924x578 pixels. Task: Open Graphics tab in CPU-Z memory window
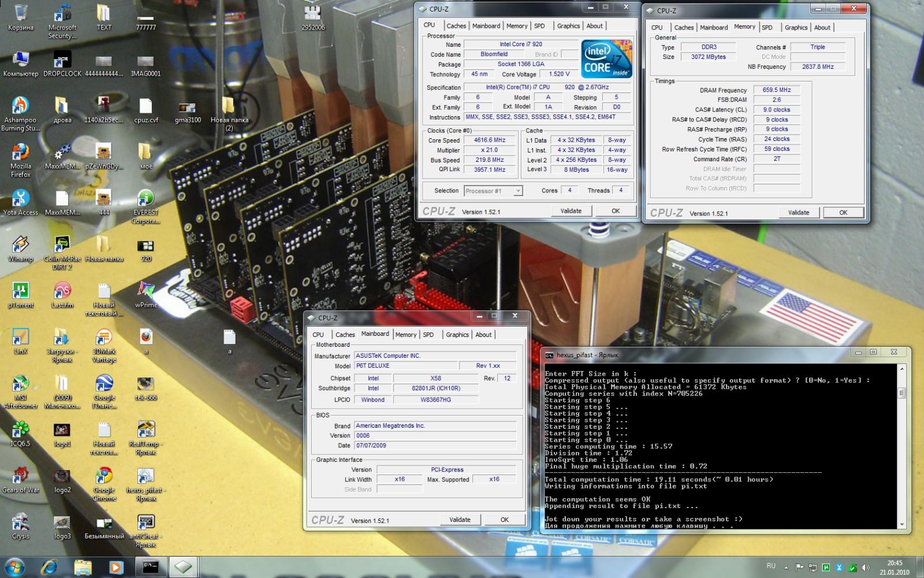(x=796, y=28)
